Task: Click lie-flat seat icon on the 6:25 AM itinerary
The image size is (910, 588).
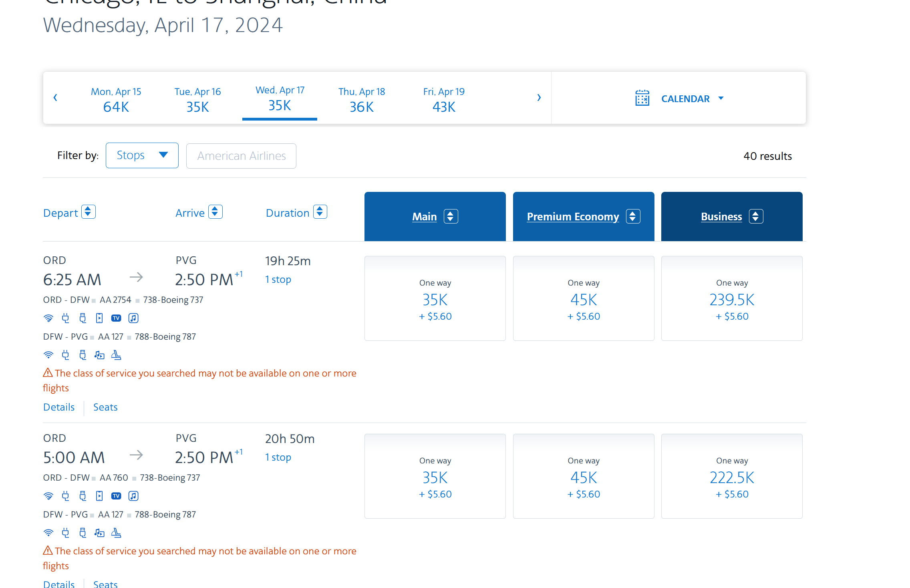Action: tap(116, 355)
